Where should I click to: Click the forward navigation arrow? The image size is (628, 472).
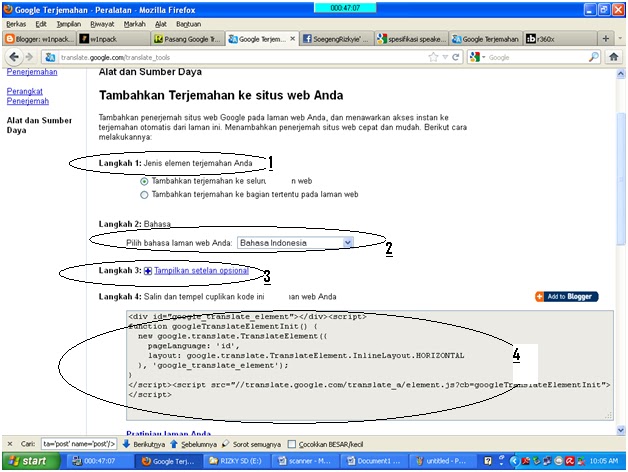coord(29,57)
